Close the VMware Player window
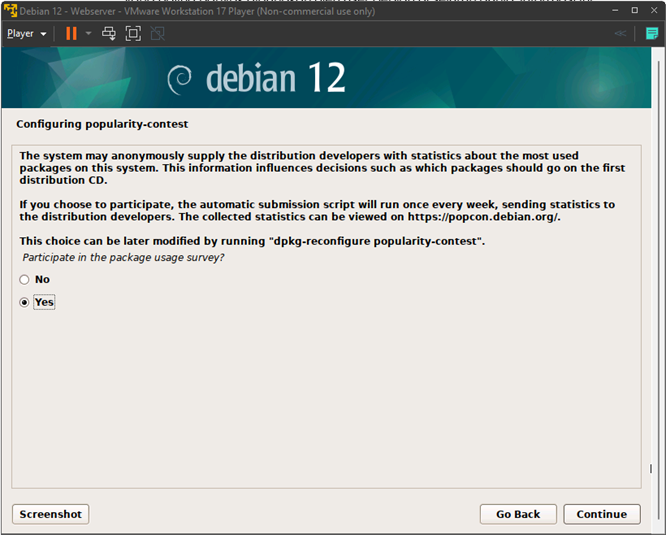The width and height of the screenshot is (666, 535). pyautogui.click(x=654, y=9)
